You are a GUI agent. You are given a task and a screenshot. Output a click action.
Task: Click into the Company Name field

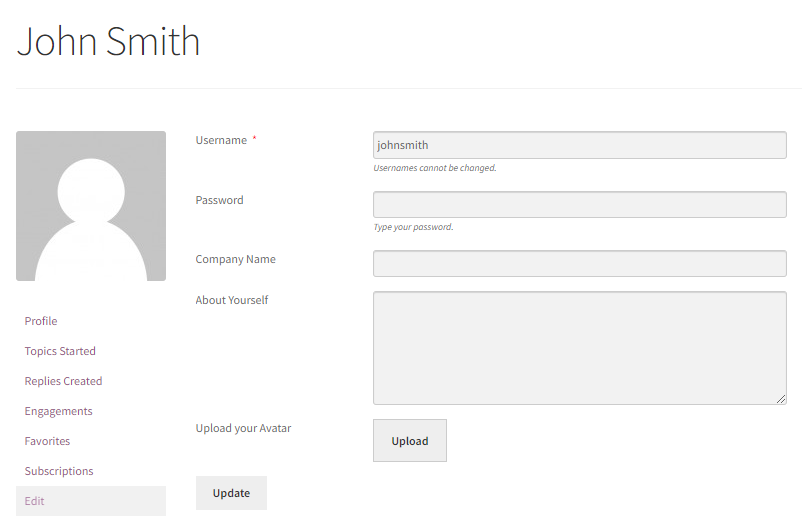tap(580, 263)
